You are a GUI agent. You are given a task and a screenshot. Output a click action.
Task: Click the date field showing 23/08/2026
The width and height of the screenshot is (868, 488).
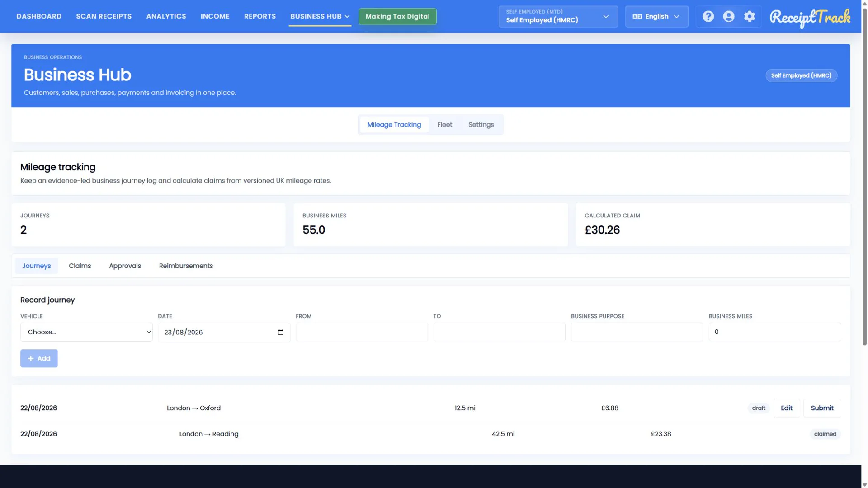pos(224,333)
